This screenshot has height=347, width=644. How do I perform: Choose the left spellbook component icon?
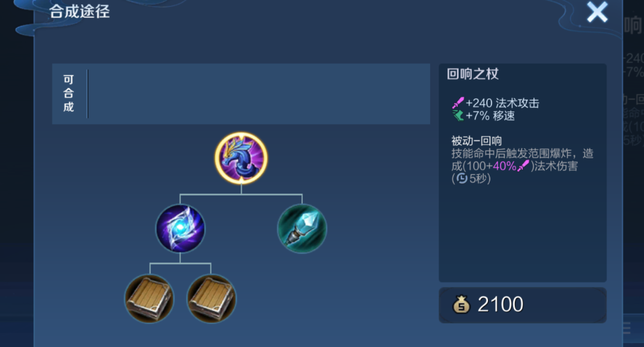pos(149,298)
